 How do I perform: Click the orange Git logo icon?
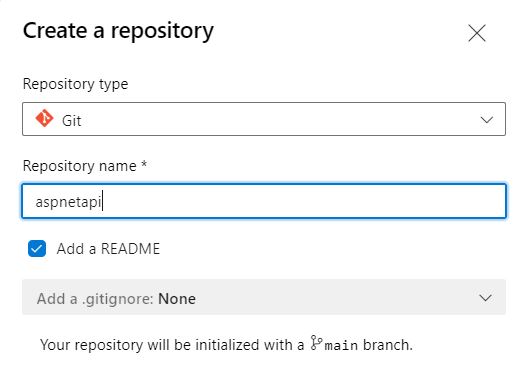click(44, 118)
